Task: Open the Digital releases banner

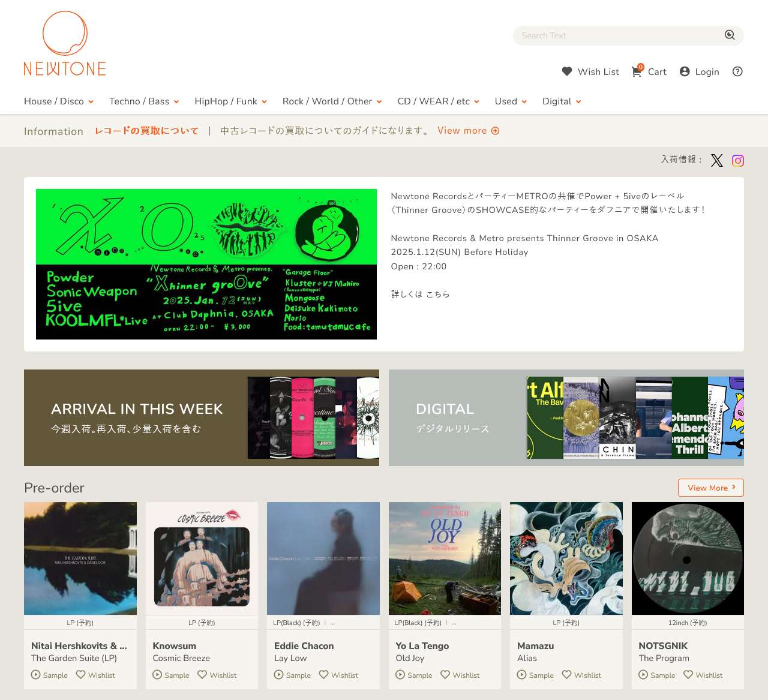Action: pos(566,417)
